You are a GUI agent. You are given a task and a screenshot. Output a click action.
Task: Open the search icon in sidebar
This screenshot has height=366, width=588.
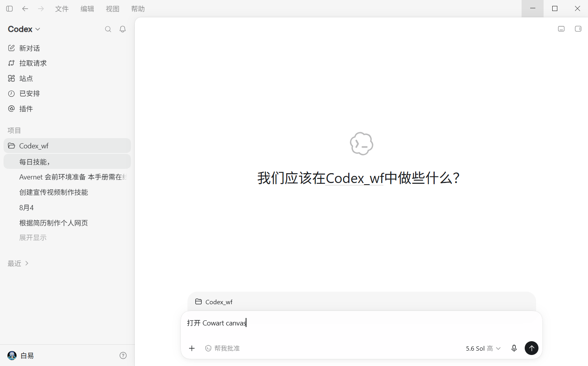(x=108, y=29)
